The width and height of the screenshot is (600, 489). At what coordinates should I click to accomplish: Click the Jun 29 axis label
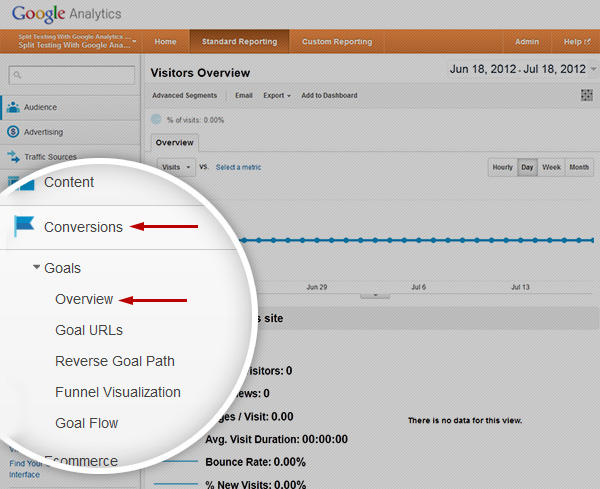tap(317, 287)
